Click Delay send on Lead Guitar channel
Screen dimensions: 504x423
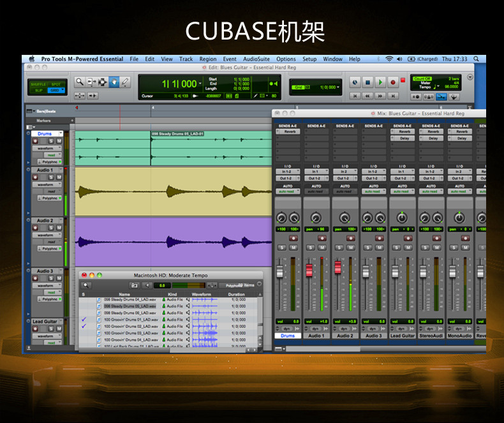pos(403,138)
